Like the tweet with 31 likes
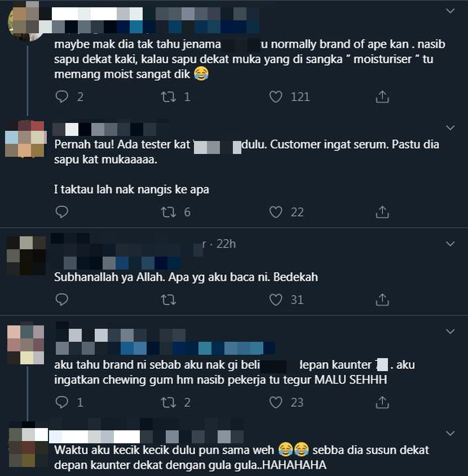This screenshot has height=476, width=468. (x=276, y=299)
